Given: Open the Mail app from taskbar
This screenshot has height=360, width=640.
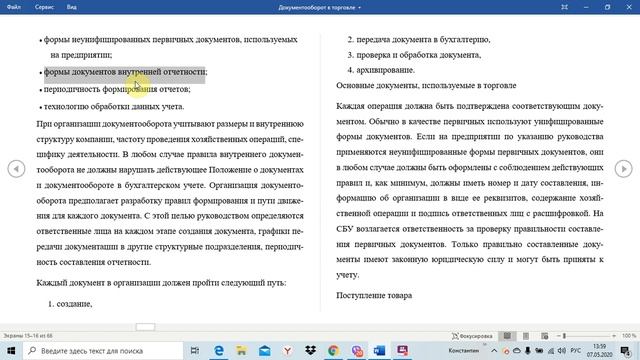Looking at the screenshot, I should 264,351.
